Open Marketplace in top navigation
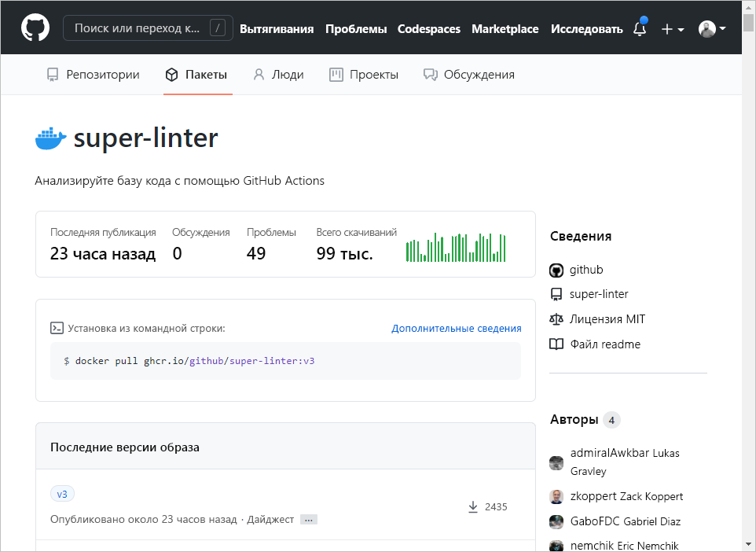 pyautogui.click(x=505, y=29)
